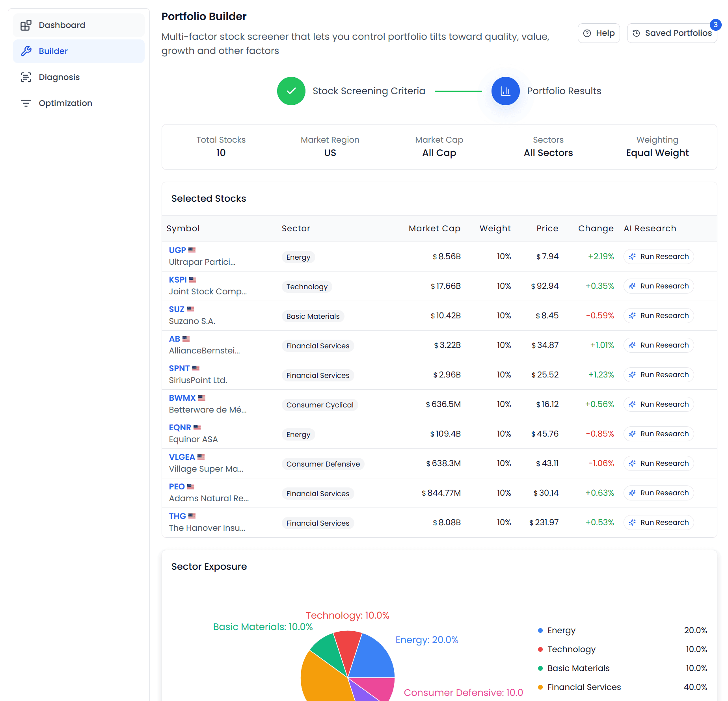The width and height of the screenshot is (728, 701).
Task: Open the EQNR ticker link
Action: pyautogui.click(x=180, y=428)
